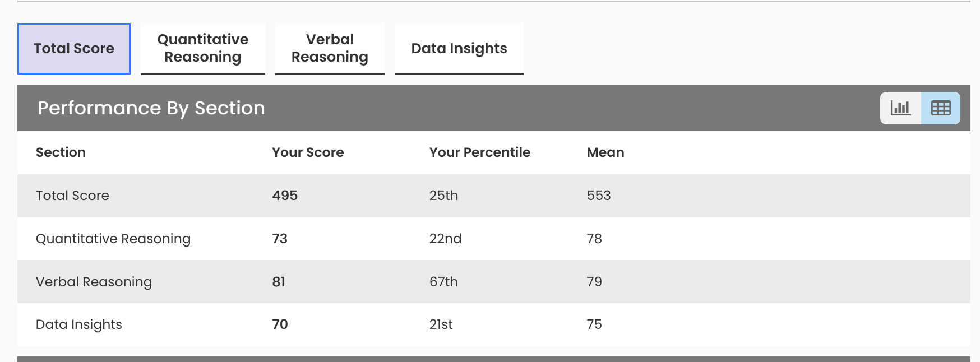Click the Section column header

[61, 152]
